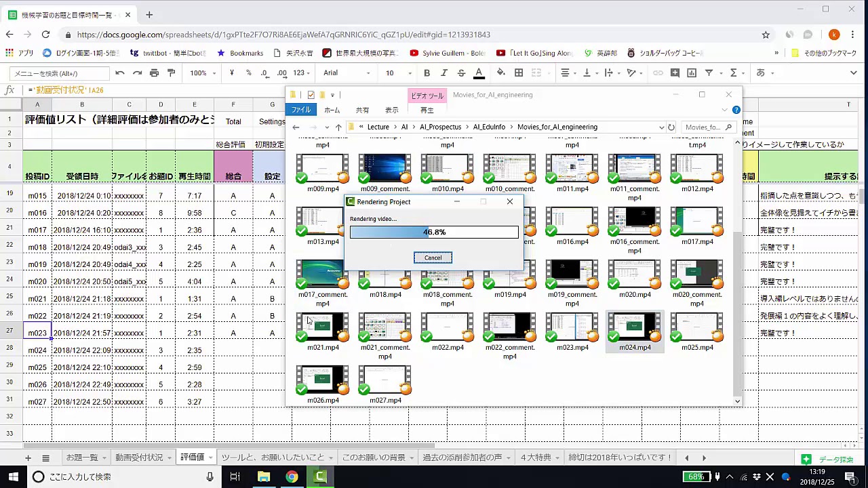Click the text color picker icon
868x488 pixels.
(479, 73)
